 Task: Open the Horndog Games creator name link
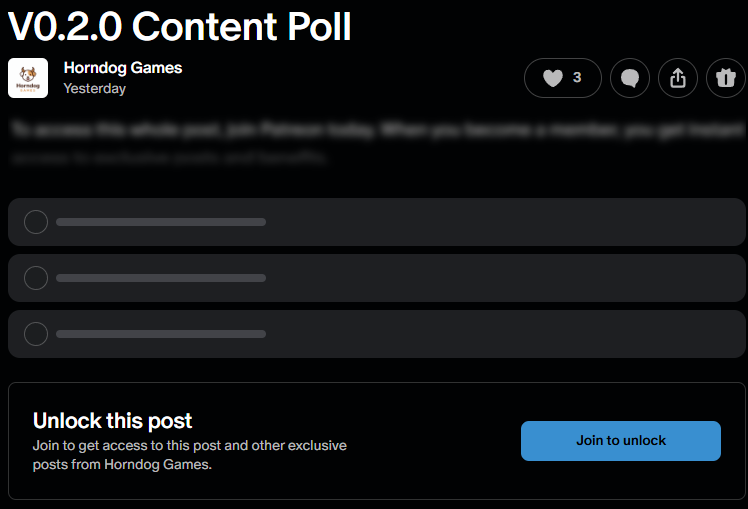click(x=122, y=68)
